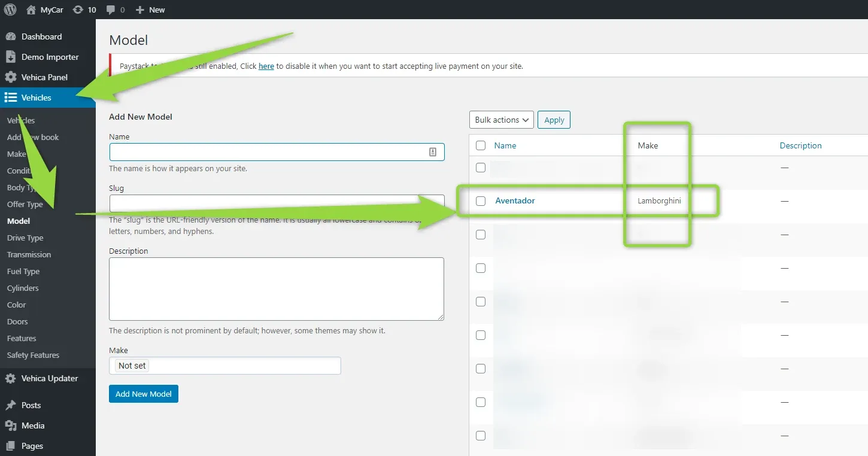
Task: Click the Lamborghini make cell
Action: 659,200
